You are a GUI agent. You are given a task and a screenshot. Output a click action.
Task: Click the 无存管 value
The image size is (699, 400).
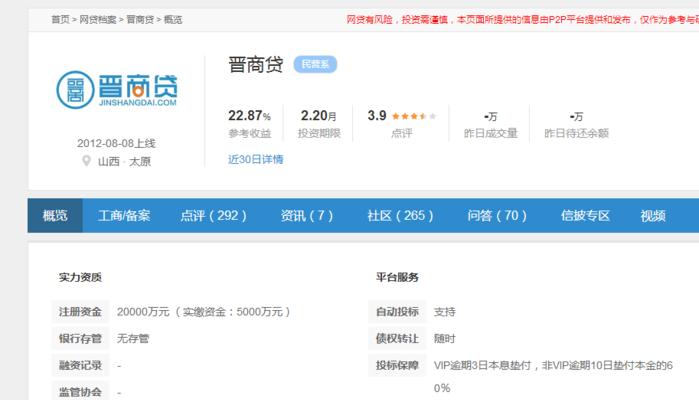pos(133,338)
